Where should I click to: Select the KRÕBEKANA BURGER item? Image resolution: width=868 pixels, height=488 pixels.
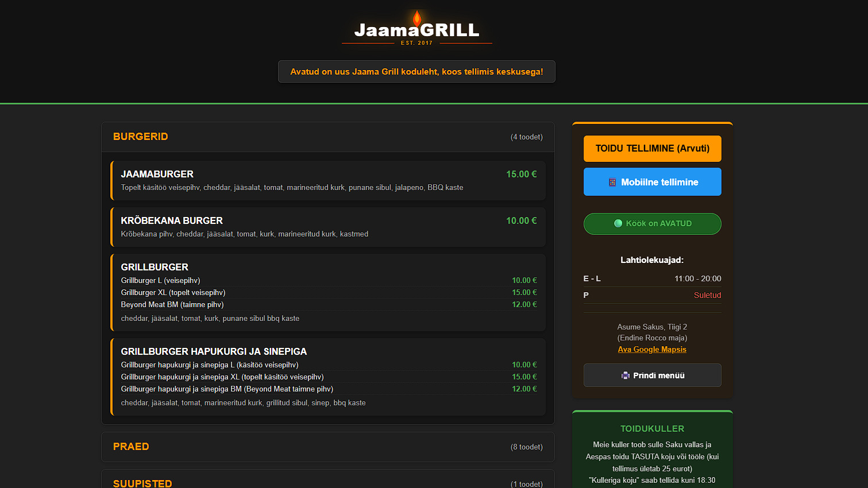(x=328, y=227)
